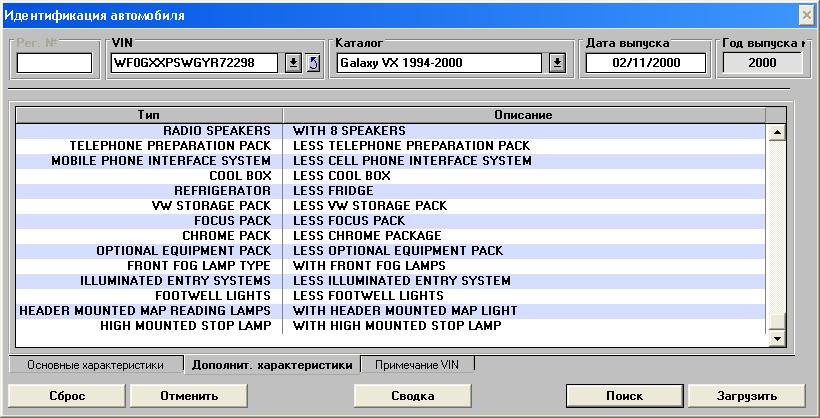Click the Отменить button

174,396
